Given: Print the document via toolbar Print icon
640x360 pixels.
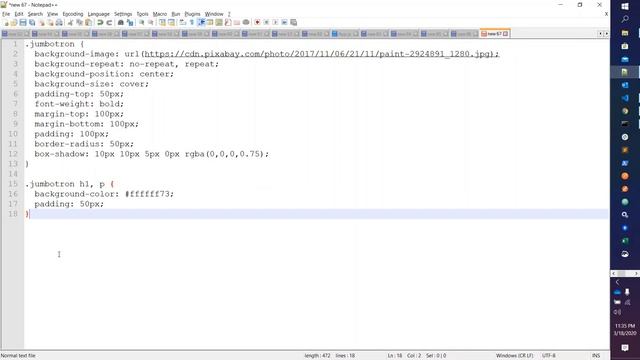Looking at the screenshot, I should coord(59,22).
